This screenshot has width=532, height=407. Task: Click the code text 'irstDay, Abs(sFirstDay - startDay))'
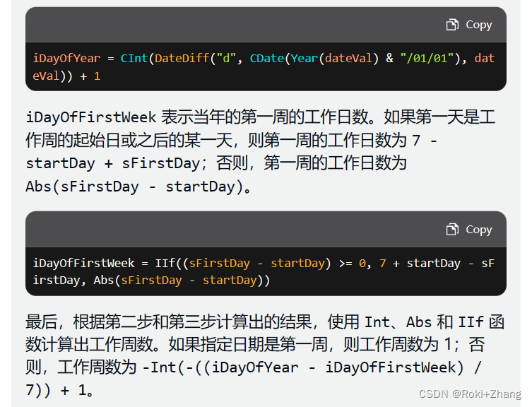tap(151, 281)
